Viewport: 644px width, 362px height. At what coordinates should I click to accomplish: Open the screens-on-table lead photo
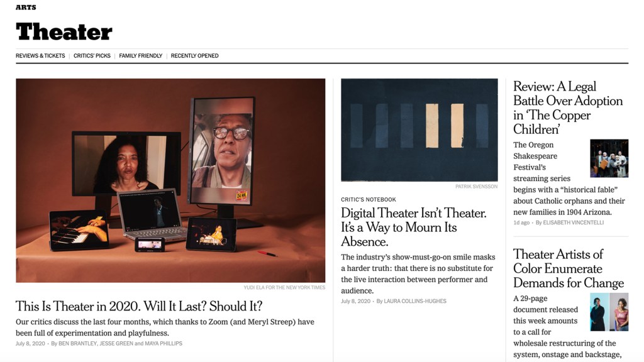tap(170, 180)
